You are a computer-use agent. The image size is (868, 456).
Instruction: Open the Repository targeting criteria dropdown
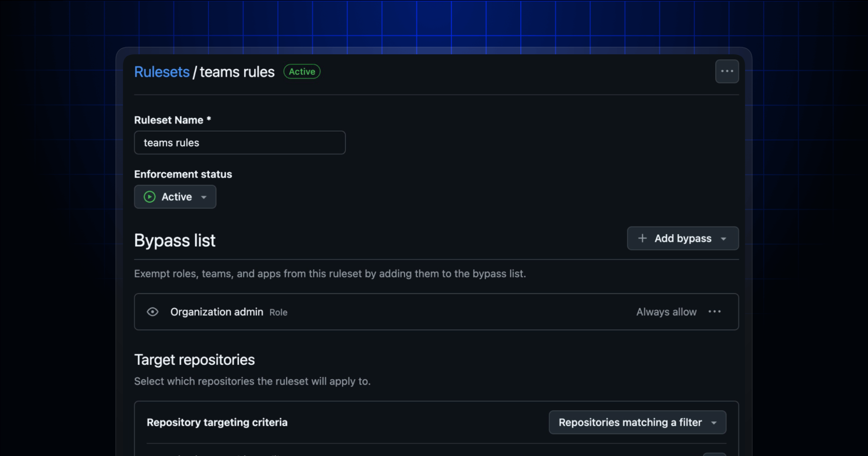tap(637, 422)
